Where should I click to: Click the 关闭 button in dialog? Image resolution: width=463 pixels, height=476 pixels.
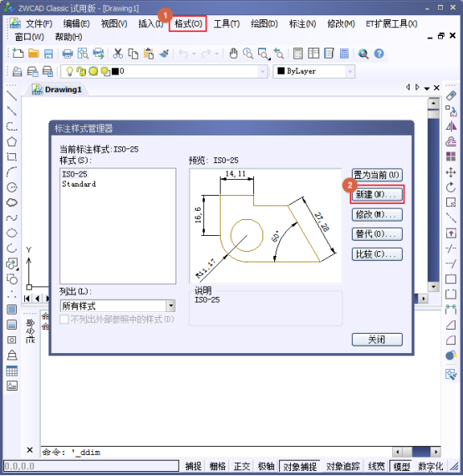[377, 340]
